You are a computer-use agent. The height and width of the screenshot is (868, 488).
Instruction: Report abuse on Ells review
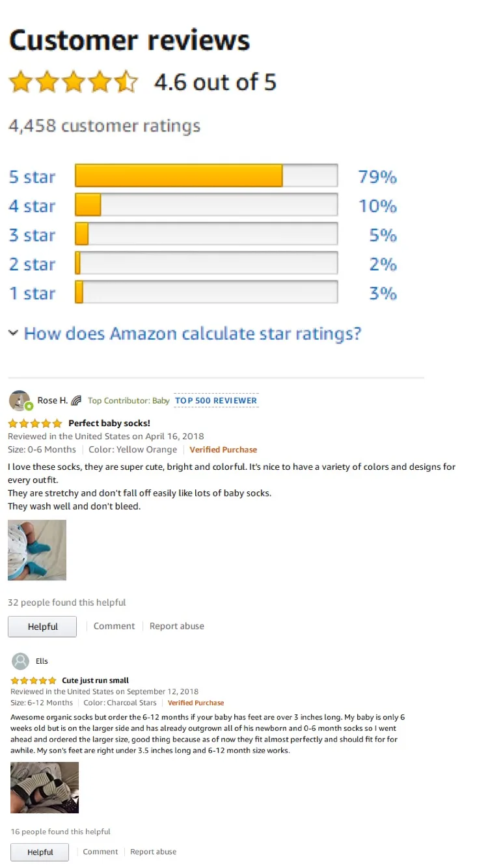pos(153,852)
